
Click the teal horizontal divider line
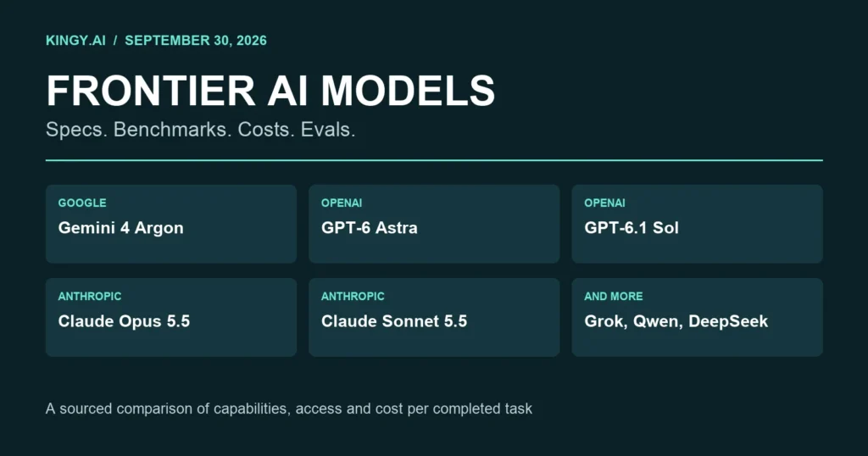coord(434,160)
